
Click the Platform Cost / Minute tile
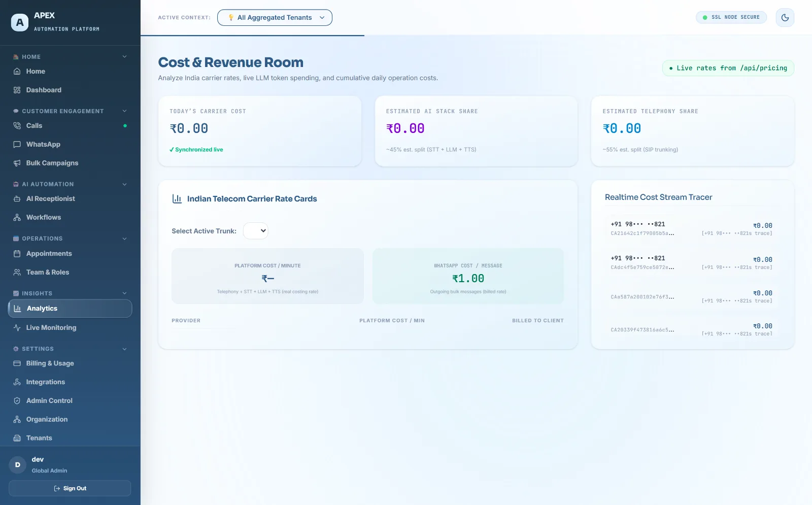pos(267,276)
